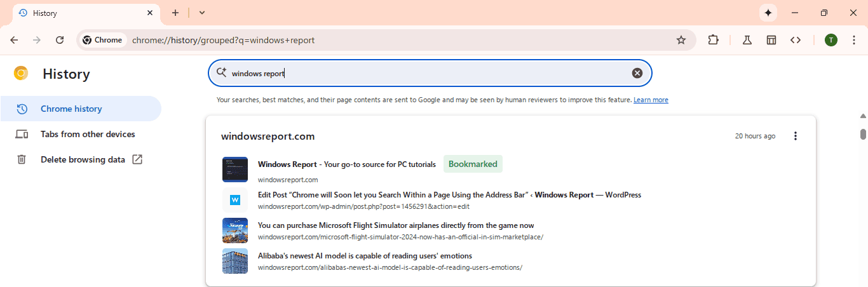Click the Chrome site info chip

pyautogui.click(x=102, y=40)
